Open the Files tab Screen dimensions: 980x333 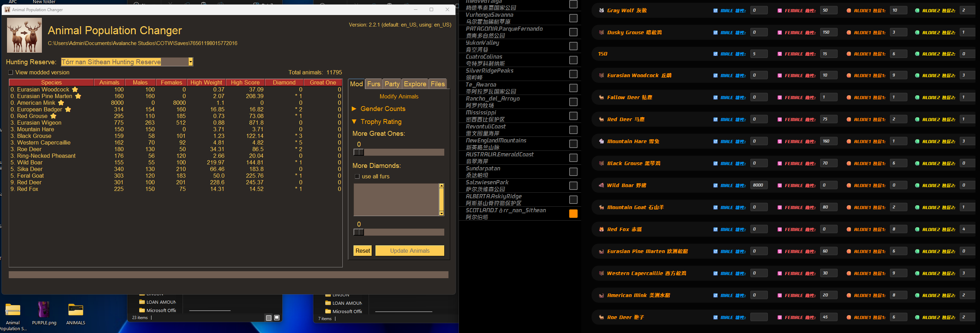tap(438, 84)
